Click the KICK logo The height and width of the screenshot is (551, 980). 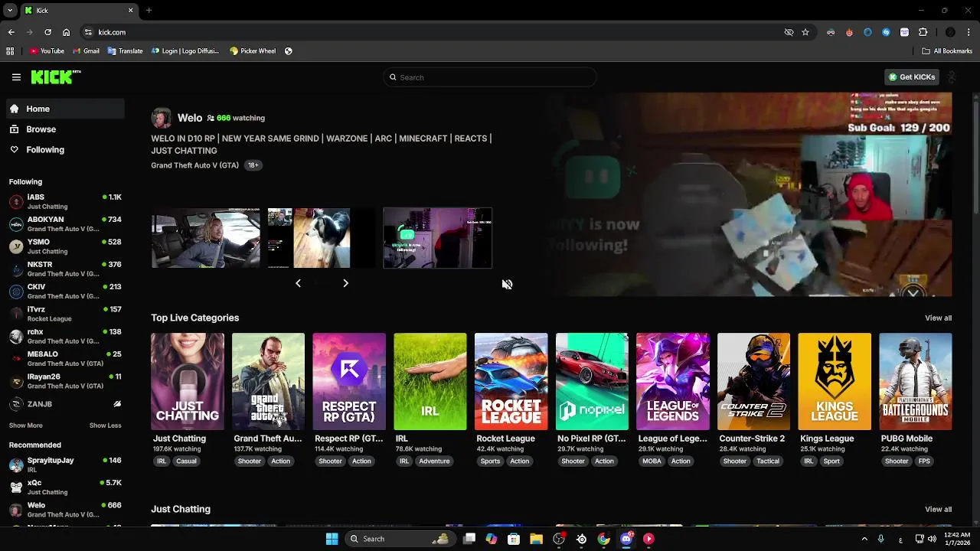pyautogui.click(x=55, y=77)
